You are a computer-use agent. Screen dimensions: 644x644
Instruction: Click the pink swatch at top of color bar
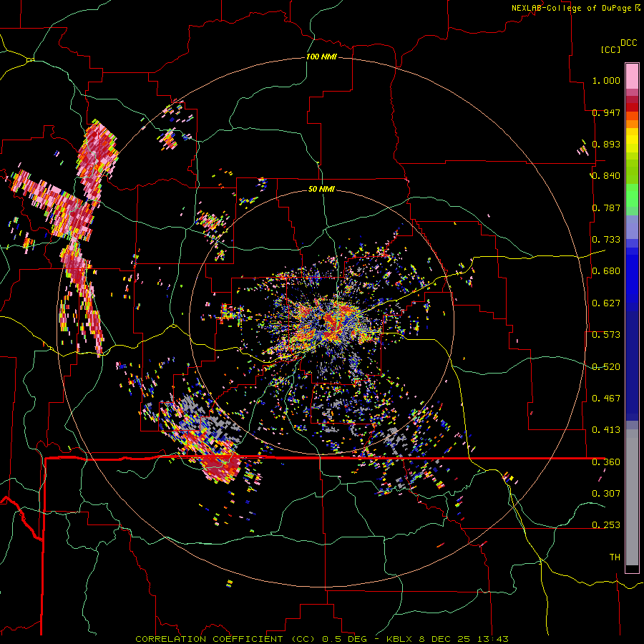tap(632, 76)
